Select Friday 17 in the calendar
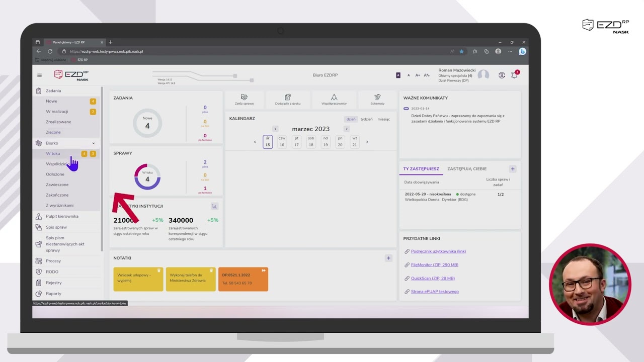Screen dimensions: 644x362 click(x=296, y=142)
